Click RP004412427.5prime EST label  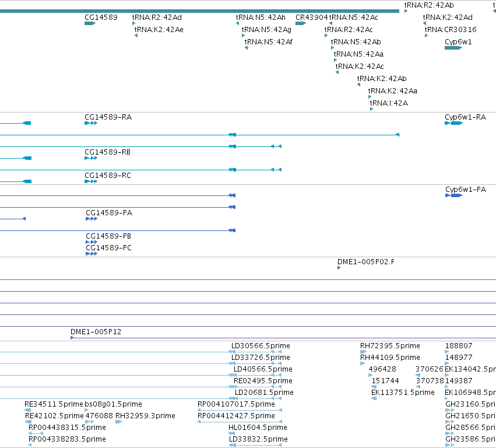[x=236, y=416]
